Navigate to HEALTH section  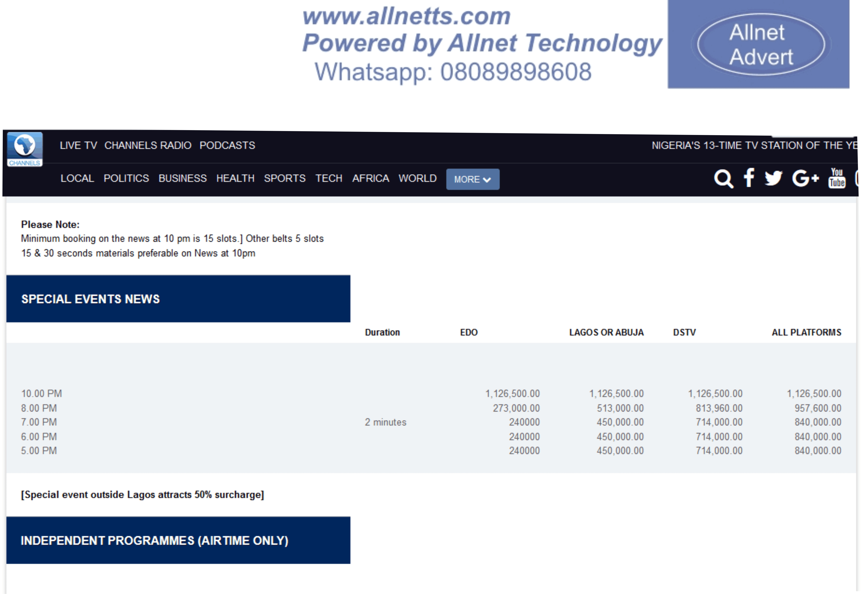point(235,178)
